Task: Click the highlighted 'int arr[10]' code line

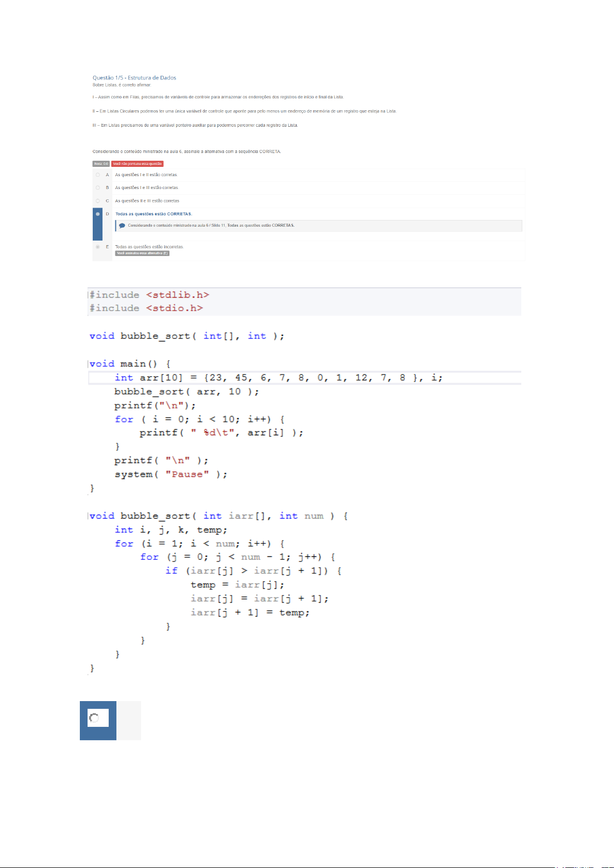Action: [x=278, y=378]
